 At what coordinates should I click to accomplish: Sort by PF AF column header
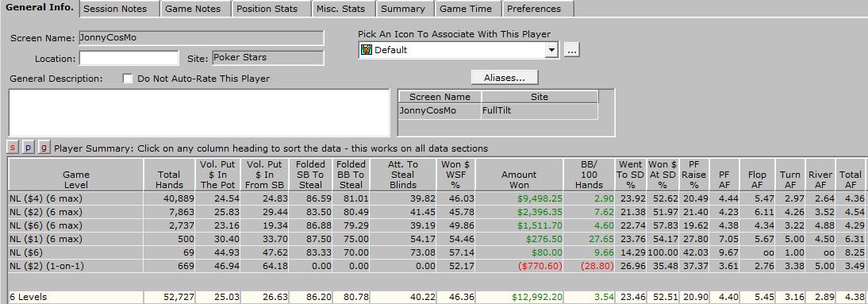click(x=724, y=175)
